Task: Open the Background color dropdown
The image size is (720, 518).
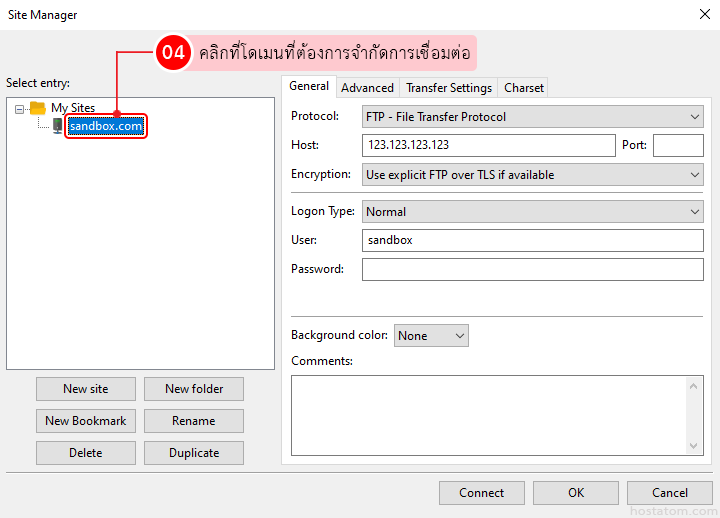Action: [x=431, y=336]
